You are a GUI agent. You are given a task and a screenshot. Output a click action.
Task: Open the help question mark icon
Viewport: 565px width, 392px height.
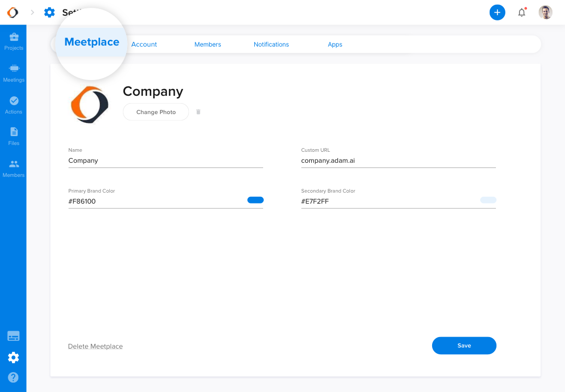click(x=13, y=377)
